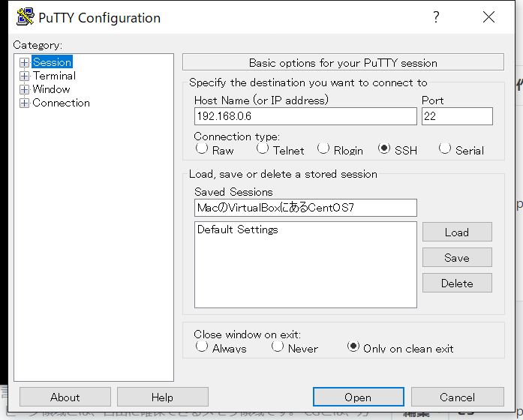Select the Raw connection type
The width and height of the screenshot is (523, 420).
(201, 148)
